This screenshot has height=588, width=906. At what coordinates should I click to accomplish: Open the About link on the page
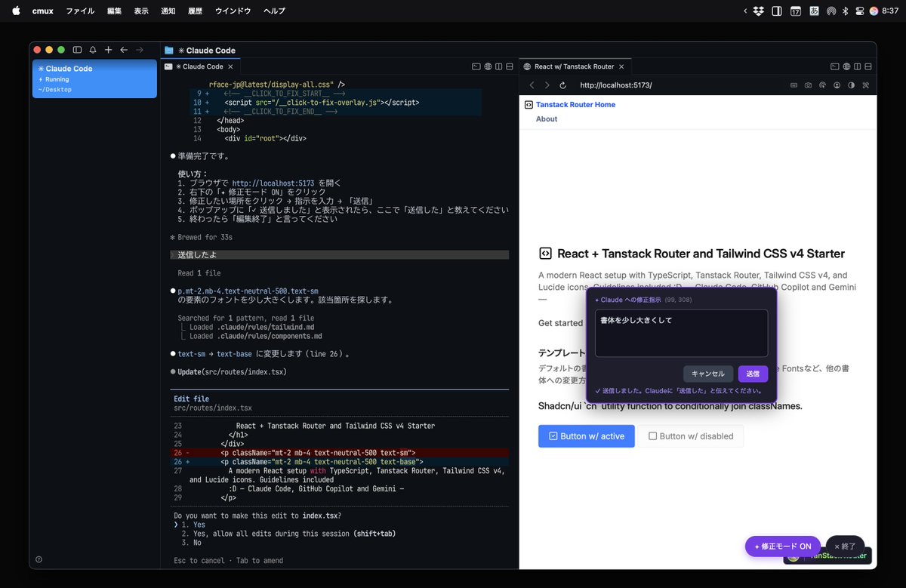(547, 119)
